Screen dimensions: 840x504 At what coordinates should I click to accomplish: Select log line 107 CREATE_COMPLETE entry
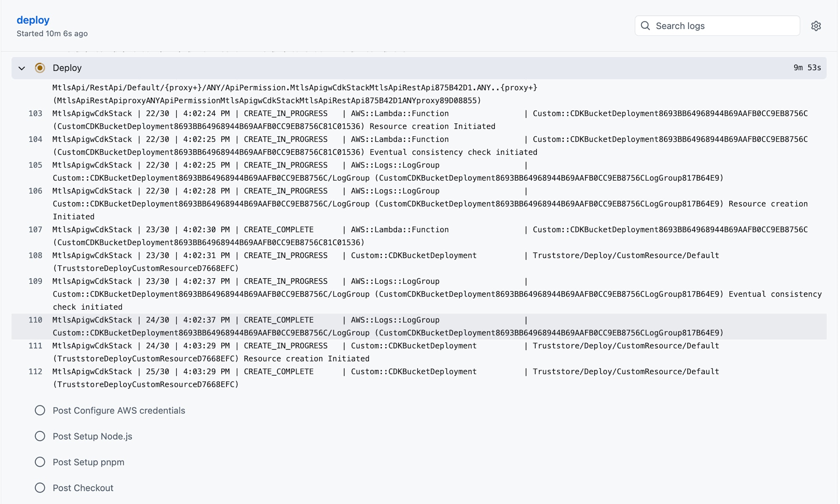(x=278, y=230)
